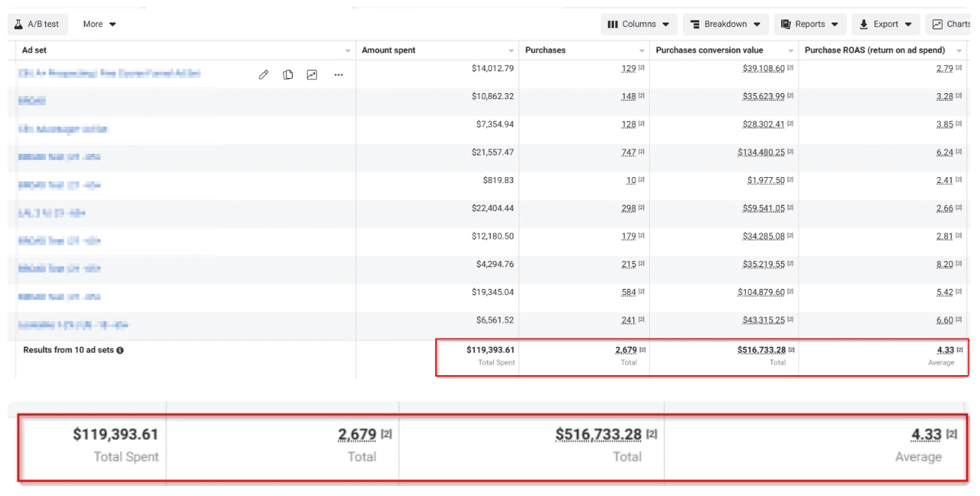Click the 3.85 ROAS value
Viewport: 980px width, 496px height.
click(945, 125)
